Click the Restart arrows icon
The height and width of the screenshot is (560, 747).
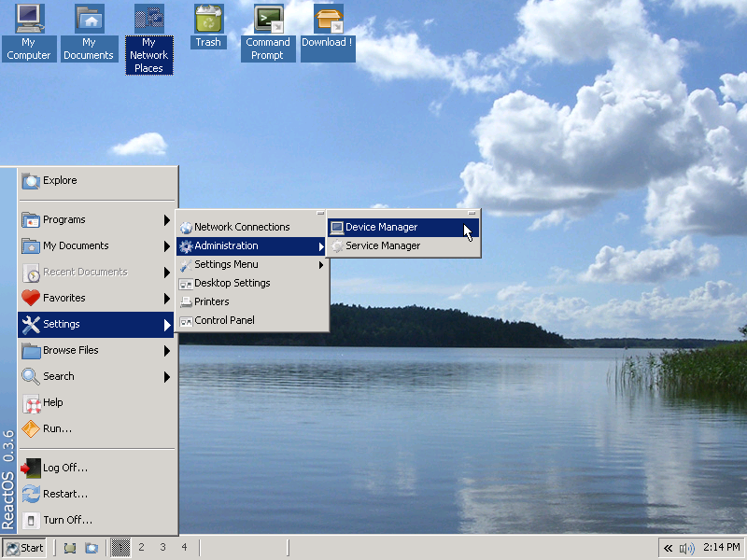[x=31, y=495]
